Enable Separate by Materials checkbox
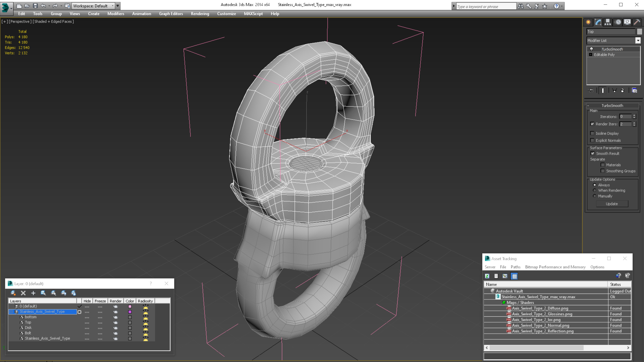 pos(602,165)
